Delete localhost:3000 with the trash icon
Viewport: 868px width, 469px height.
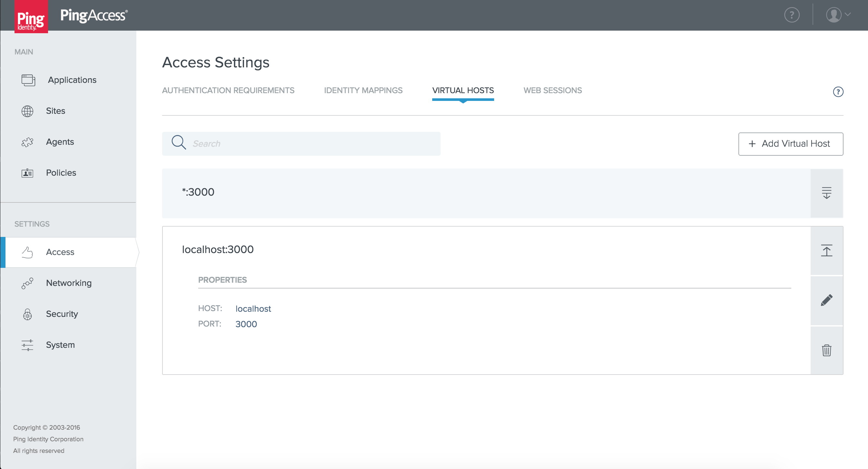(x=826, y=350)
